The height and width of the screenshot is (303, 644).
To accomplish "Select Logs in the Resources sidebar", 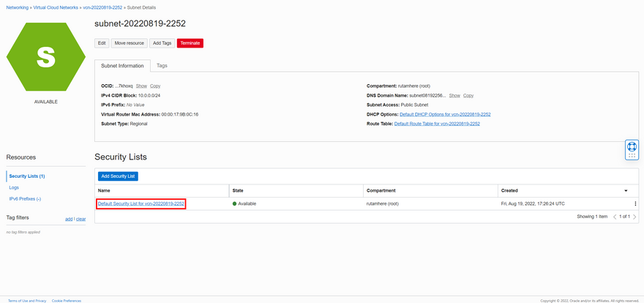I will click(14, 187).
